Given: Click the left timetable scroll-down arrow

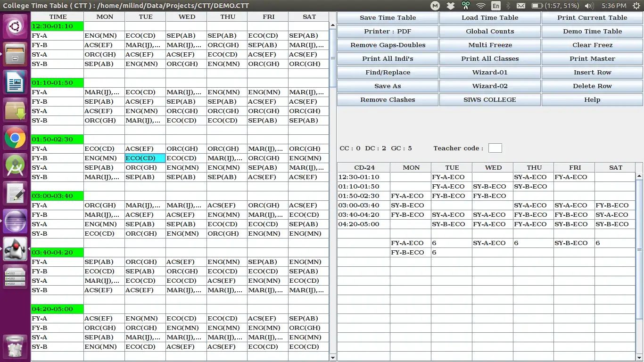Looking at the screenshot, I should point(333,358).
